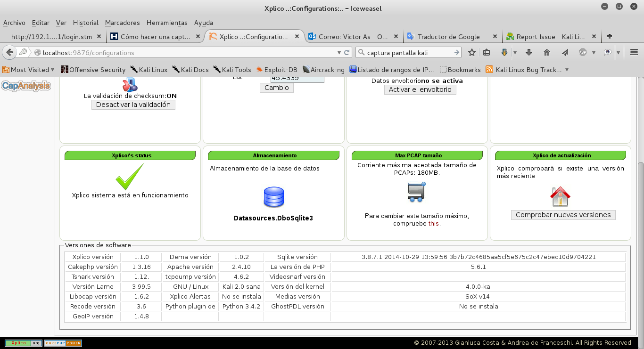The image size is (644, 349).
Task: Click the green checkmark Xplico status icon
Action: click(x=130, y=176)
